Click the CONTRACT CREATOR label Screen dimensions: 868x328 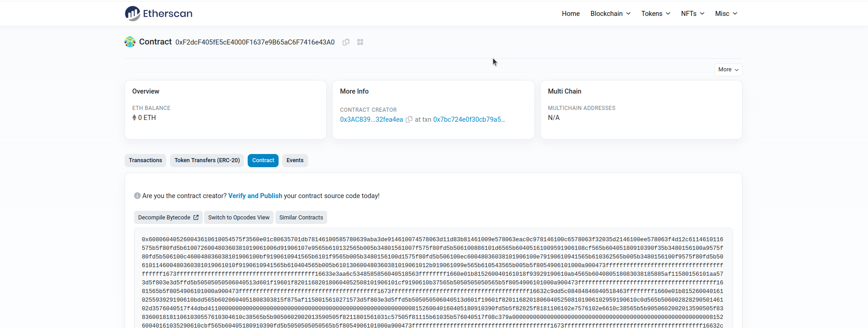tap(369, 110)
